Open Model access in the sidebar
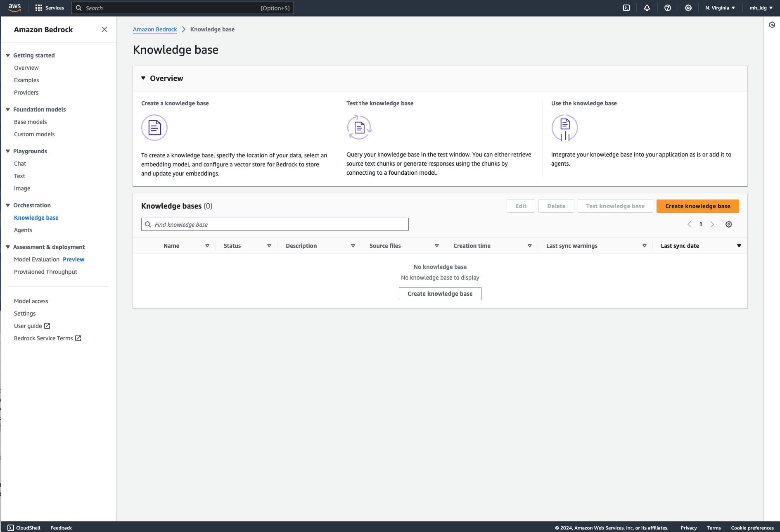 [31, 301]
